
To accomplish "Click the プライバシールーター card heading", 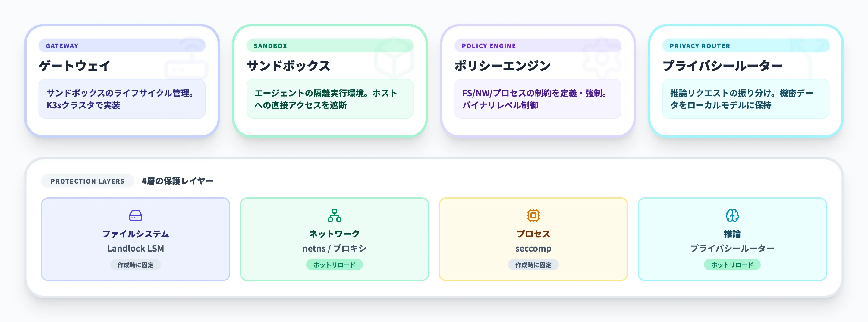I will 722,66.
